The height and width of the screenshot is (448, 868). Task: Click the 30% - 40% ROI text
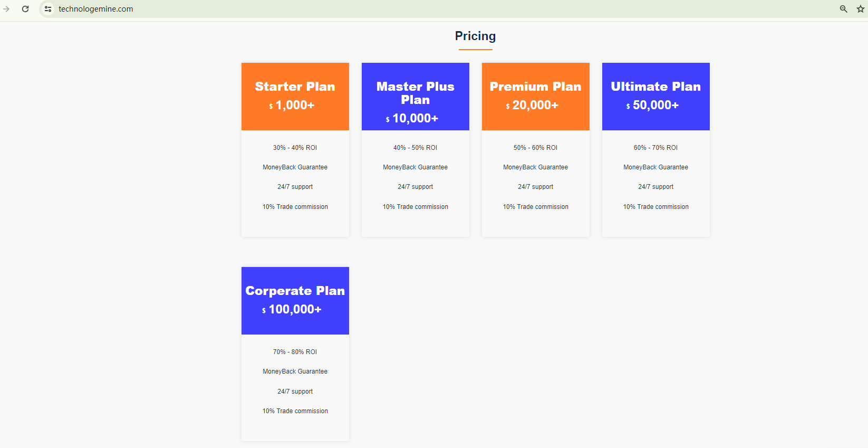coord(295,148)
